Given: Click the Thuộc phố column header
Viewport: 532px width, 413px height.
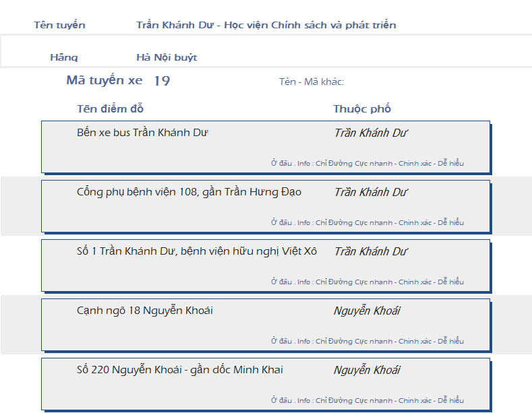Looking at the screenshot, I should [361, 109].
